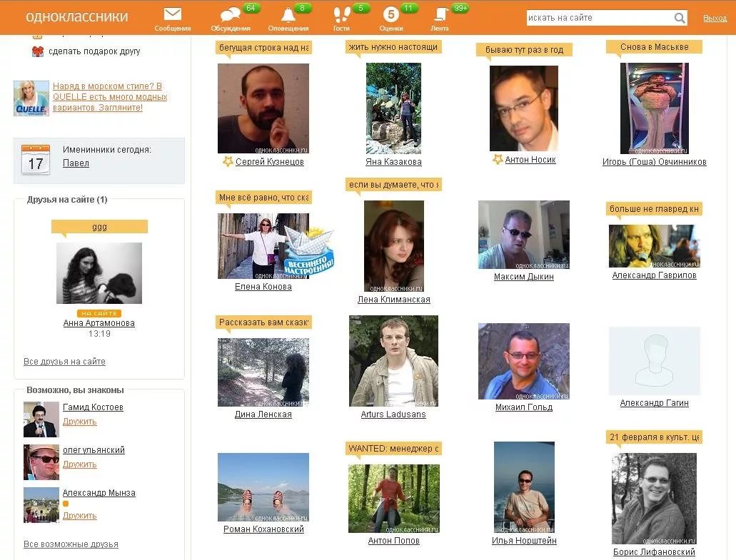This screenshot has height=560, width=736.
Task: Open Сообщения envelope icon
Action: click(x=172, y=14)
